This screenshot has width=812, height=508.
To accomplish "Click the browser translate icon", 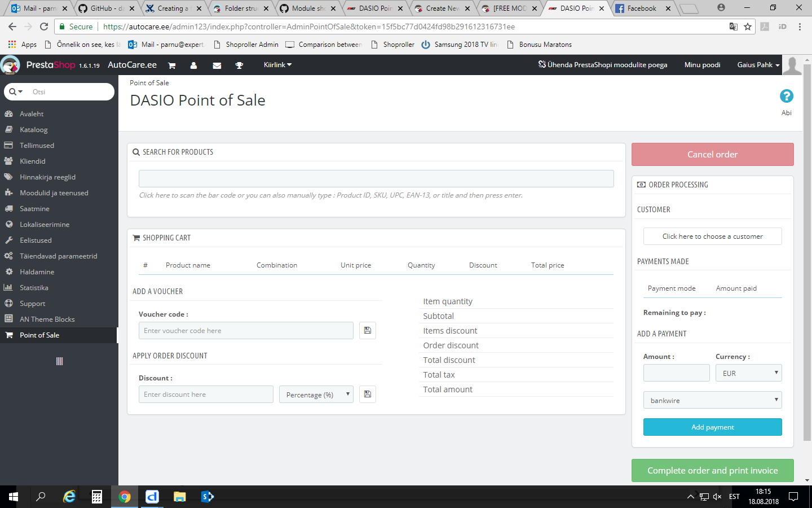I will (x=733, y=27).
